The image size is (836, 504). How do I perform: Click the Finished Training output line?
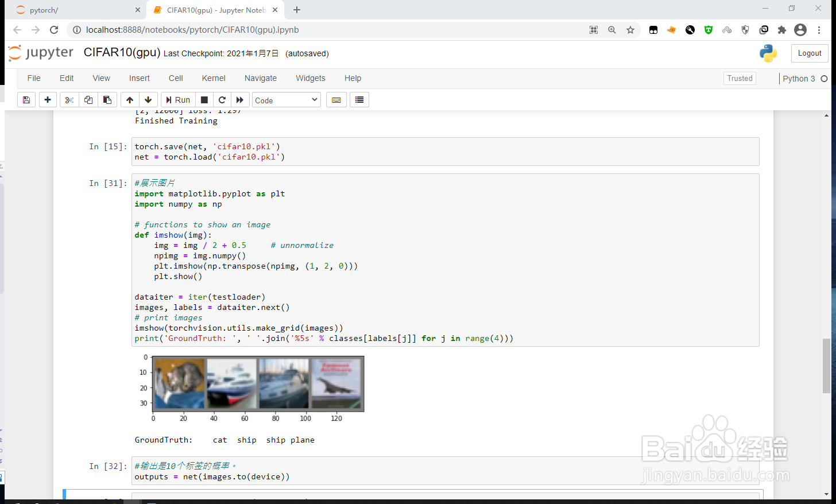[x=176, y=121]
